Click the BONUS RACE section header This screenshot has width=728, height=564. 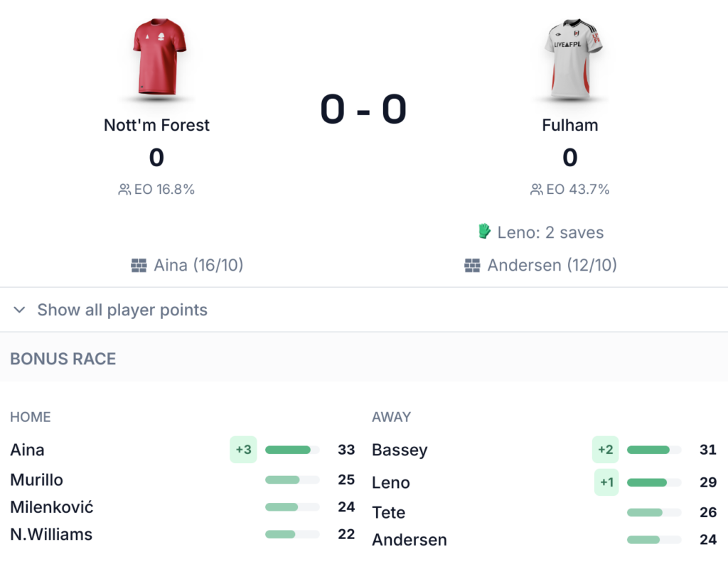click(x=63, y=359)
